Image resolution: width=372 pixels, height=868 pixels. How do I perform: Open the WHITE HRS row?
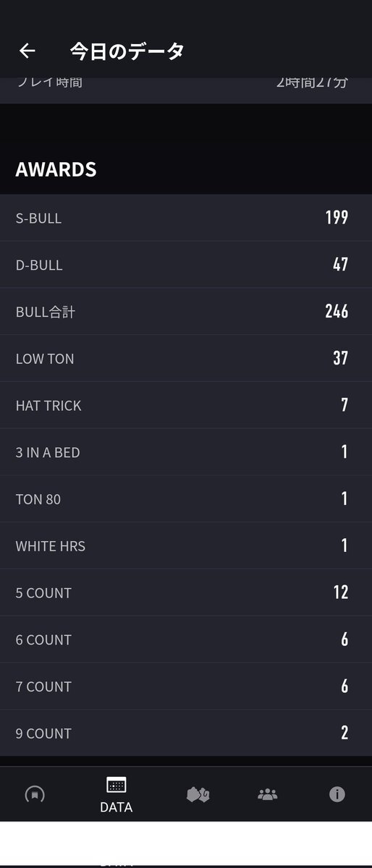coord(186,545)
